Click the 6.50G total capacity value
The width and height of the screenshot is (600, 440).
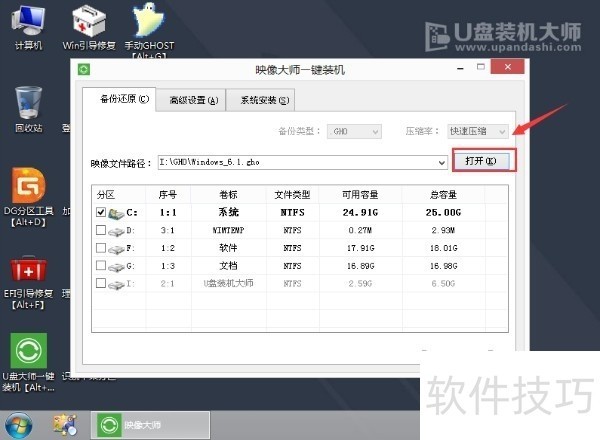pyautogui.click(x=443, y=284)
